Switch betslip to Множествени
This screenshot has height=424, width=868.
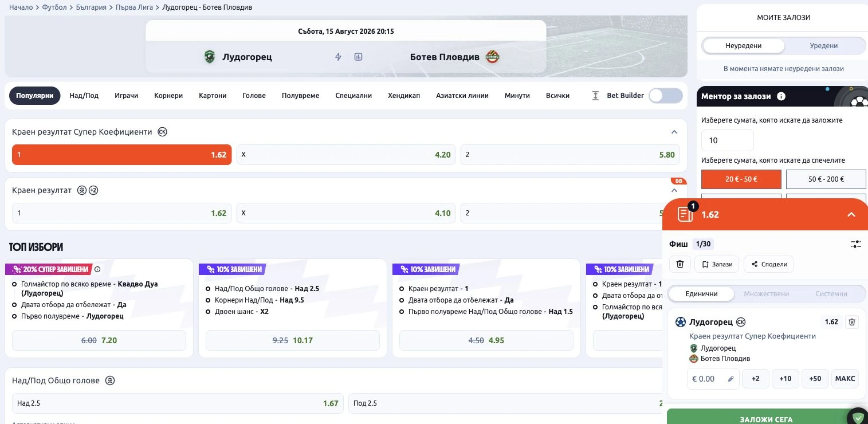tap(766, 293)
